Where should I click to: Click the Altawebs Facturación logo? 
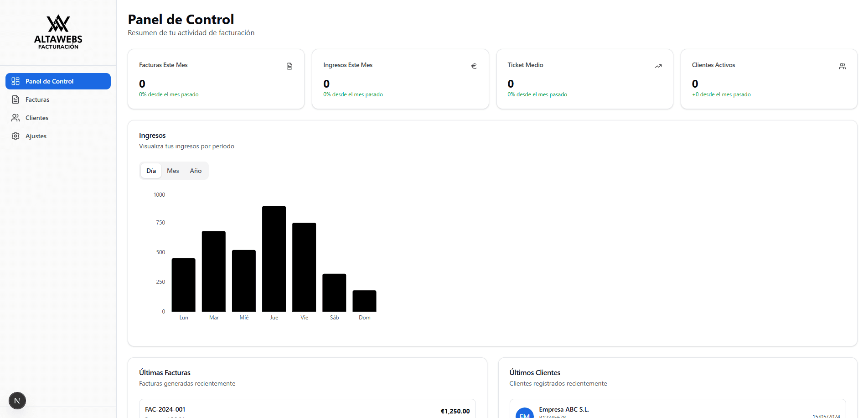[58, 32]
